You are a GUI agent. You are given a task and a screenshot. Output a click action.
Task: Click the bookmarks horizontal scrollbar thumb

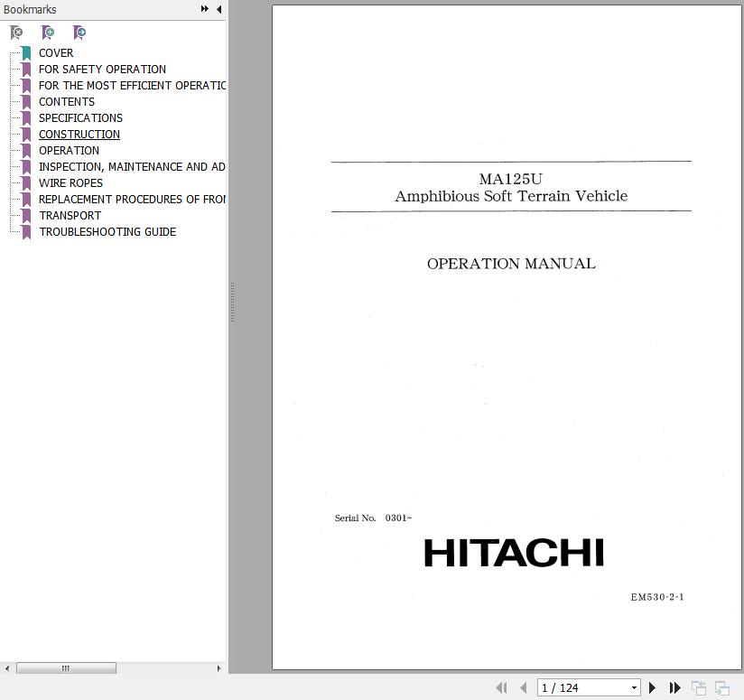point(66,668)
